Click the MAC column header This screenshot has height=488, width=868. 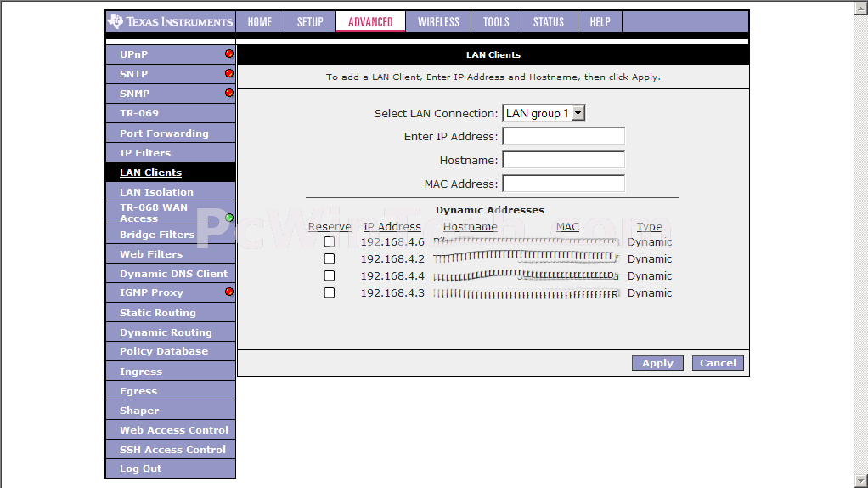pos(567,226)
